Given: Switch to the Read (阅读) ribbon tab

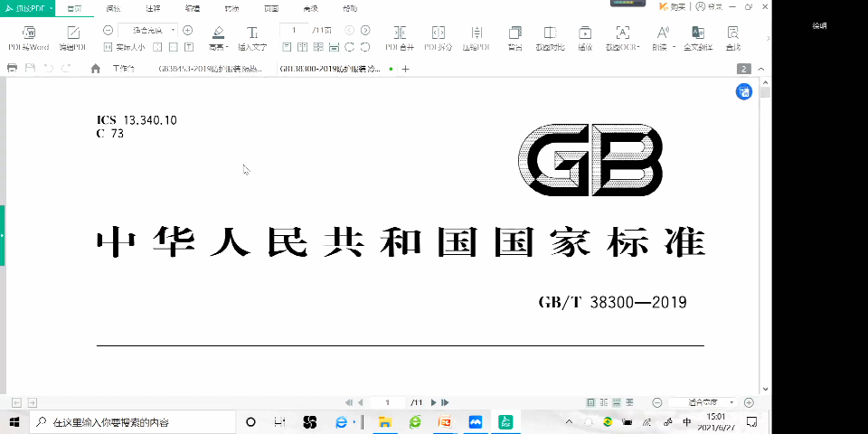Looking at the screenshot, I should pos(114,8).
